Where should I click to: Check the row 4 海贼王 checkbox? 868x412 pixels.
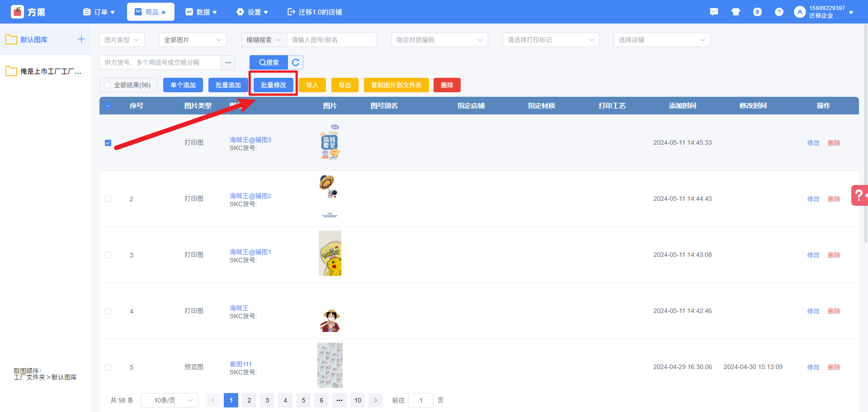(108, 311)
